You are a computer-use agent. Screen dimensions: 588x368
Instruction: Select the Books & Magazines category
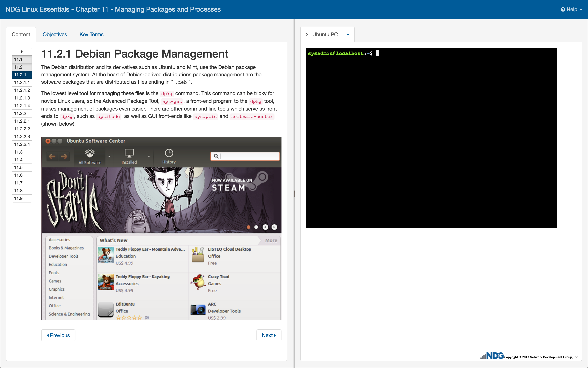click(66, 248)
